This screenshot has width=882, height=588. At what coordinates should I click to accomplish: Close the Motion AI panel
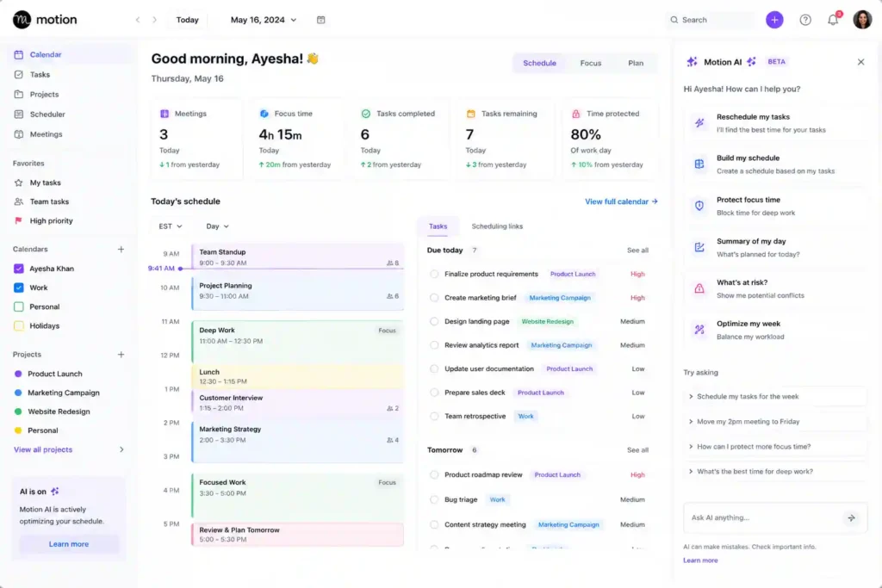860,62
